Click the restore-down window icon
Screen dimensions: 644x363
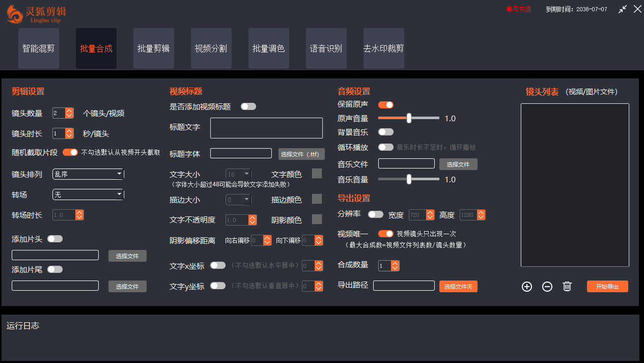pyautogui.click(x=622, y=9)
